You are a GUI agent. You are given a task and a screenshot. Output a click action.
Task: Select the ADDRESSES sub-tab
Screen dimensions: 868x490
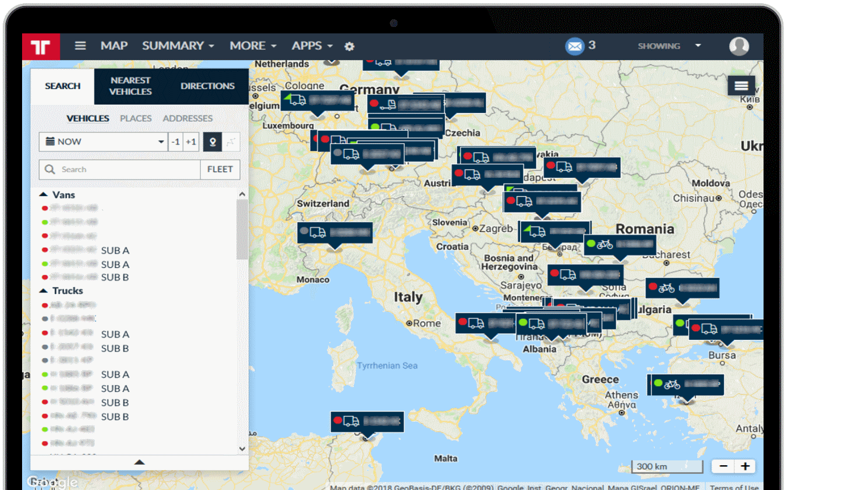(x=187, y=118)
